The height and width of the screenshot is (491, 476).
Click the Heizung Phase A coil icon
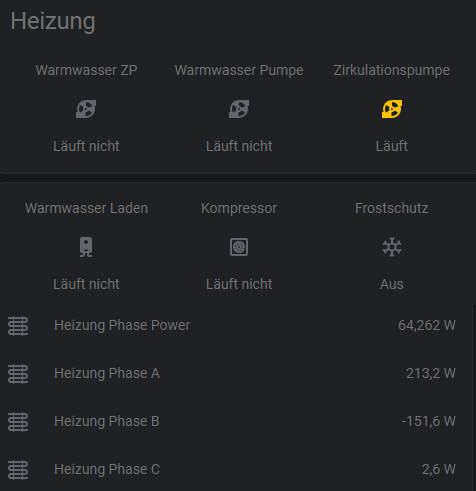(x=18, y=374)
